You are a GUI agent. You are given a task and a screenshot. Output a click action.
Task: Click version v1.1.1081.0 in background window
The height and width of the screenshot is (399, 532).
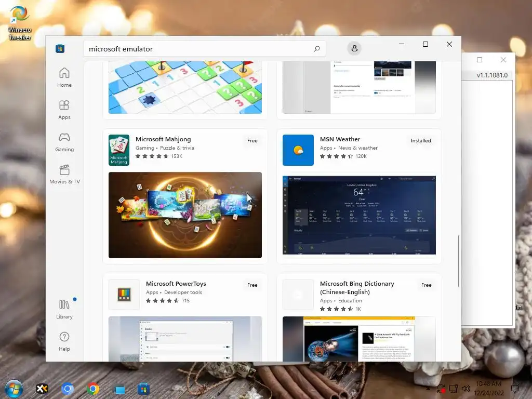coord(492,75)
